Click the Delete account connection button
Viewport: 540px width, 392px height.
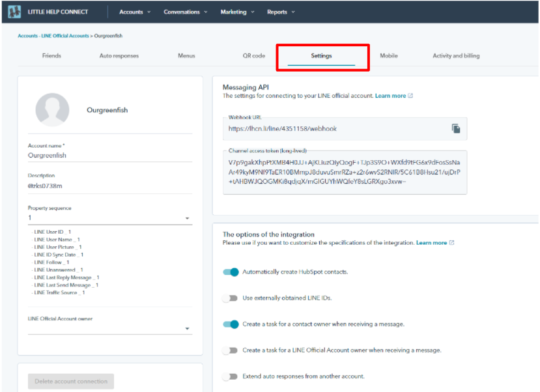[71, 382]
